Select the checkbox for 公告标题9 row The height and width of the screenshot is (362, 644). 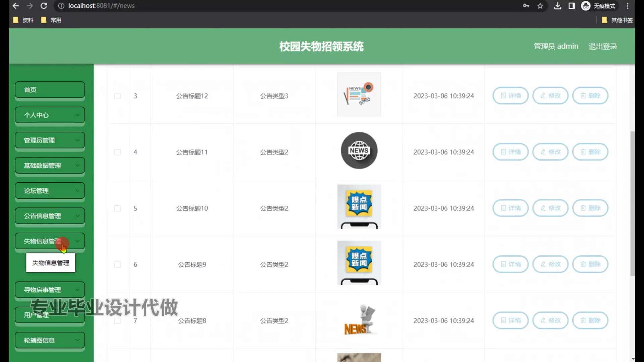tap(117, 265)
